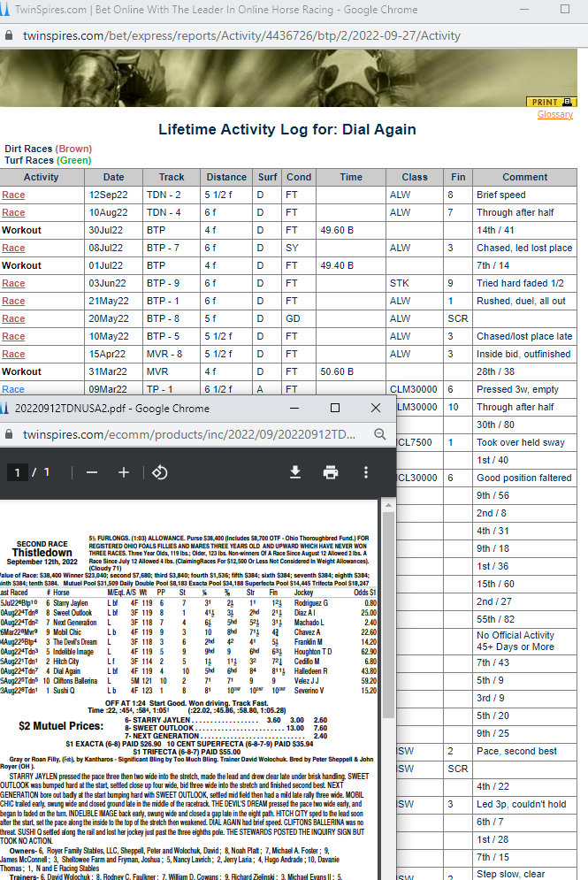Image resolution: width=588 pixels, height=880 pixels.
Task: Click 'Starry Jaylen' horse name in PDF
Action: 70,603
